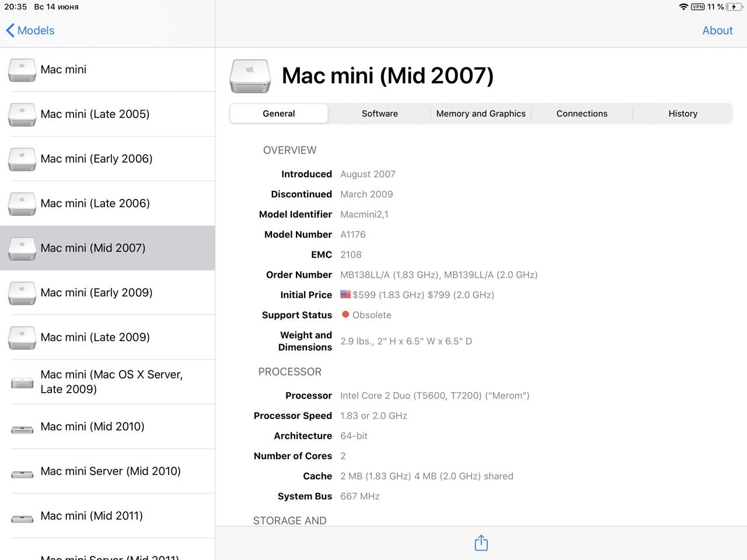The height and width of the screenshot is (560, 747).
Task: Select 'Mac mini Server (Mid 2010)' model
Action: 107,471
